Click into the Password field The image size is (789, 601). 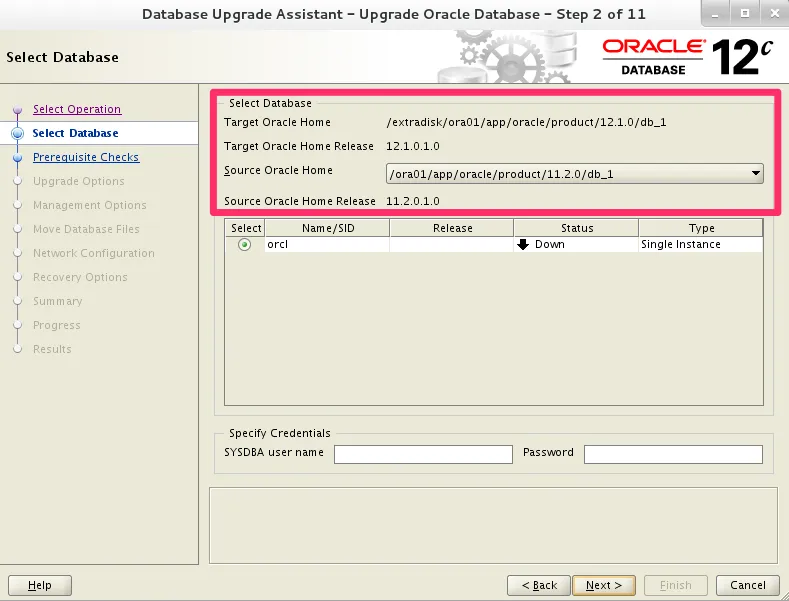pyautogui.click(x=672, y=454)
